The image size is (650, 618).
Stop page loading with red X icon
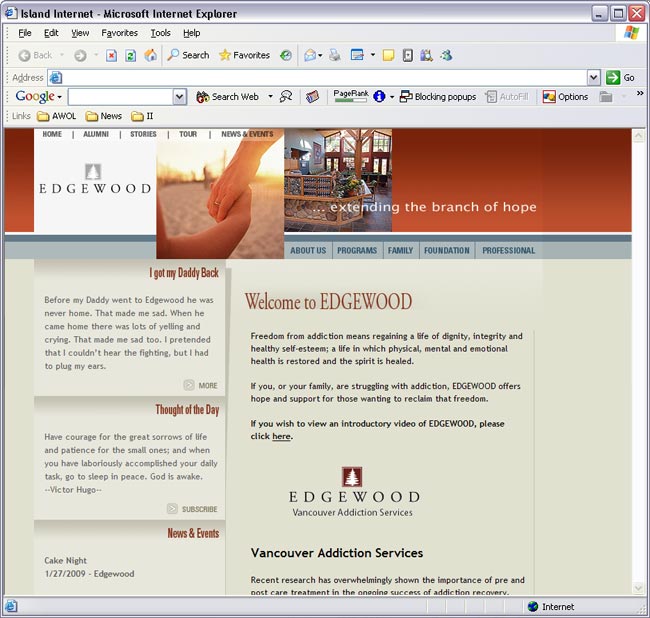pyautogui.click(x=111, y=55)
